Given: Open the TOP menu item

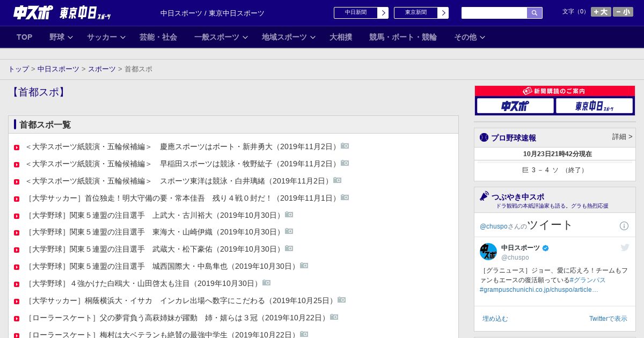Looking at the screenshot, I should click(x=25, y=37).
